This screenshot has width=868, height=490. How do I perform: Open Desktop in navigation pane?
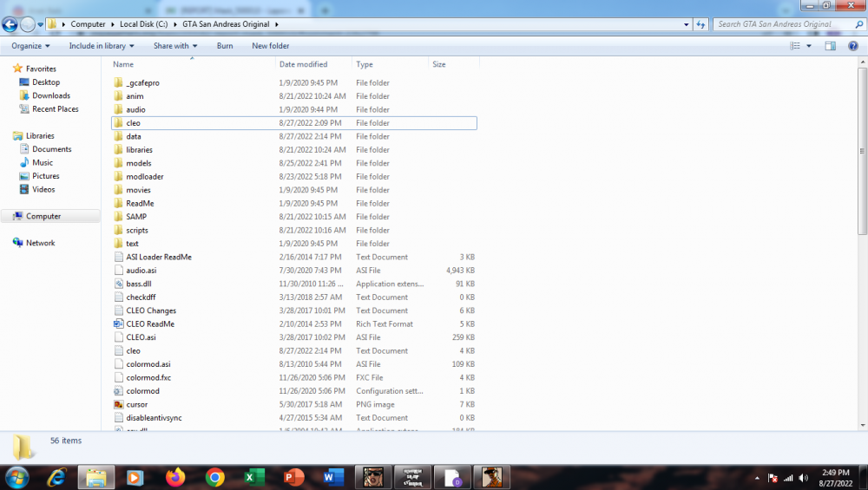(46, 82)
